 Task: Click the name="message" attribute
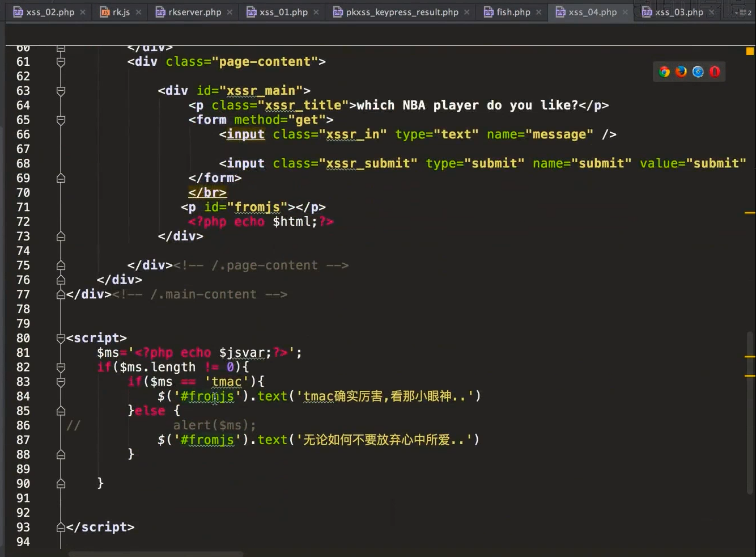point(540,134)
